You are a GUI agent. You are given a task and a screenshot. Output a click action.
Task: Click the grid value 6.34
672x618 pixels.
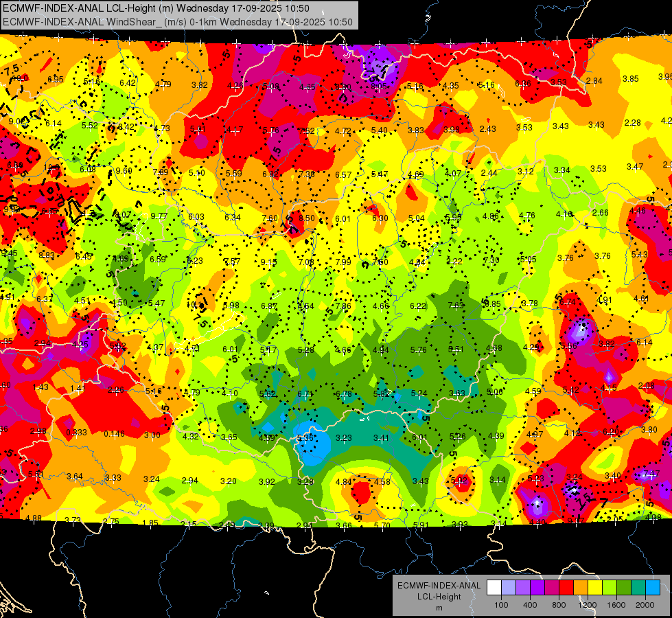(x=233, y=218)
